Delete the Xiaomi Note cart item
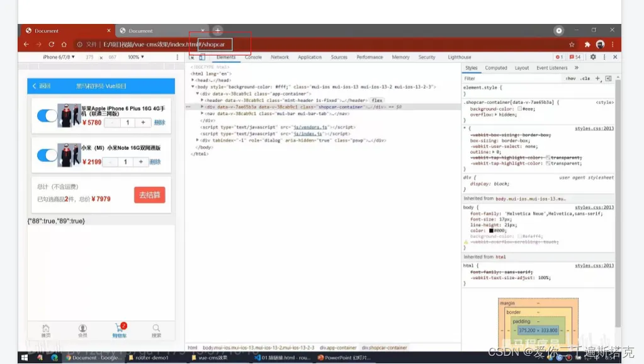The height and width of the screenshot is (364, 644). pos(155,162)
